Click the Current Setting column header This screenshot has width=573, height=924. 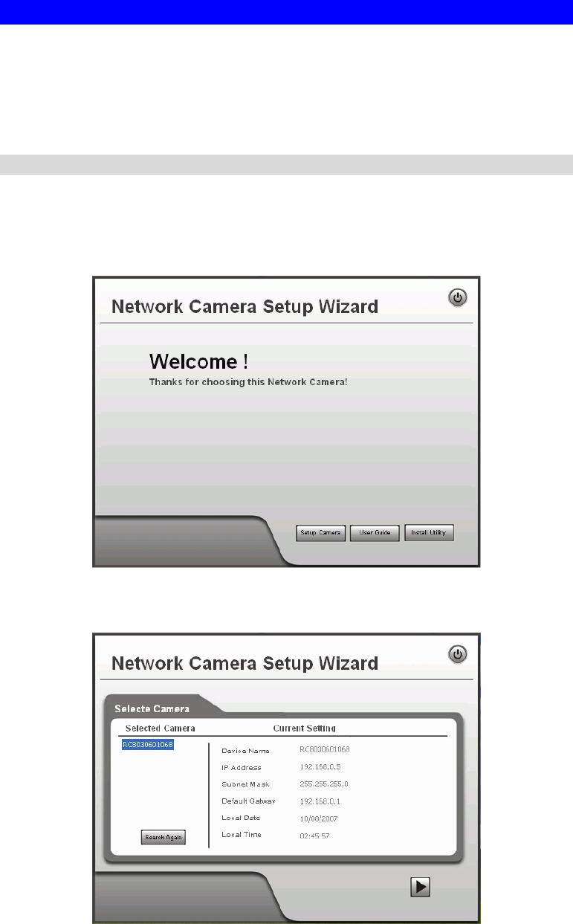click(304, 728)
